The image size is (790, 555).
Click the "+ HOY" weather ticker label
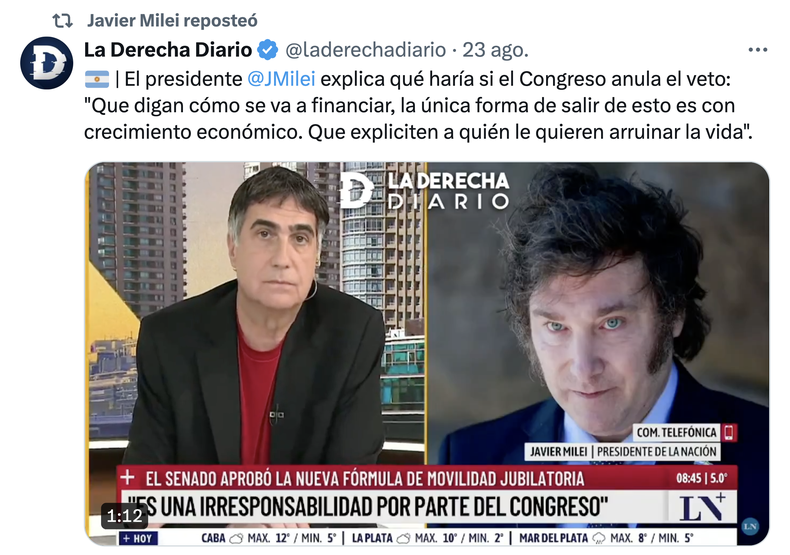coord(139,538)
